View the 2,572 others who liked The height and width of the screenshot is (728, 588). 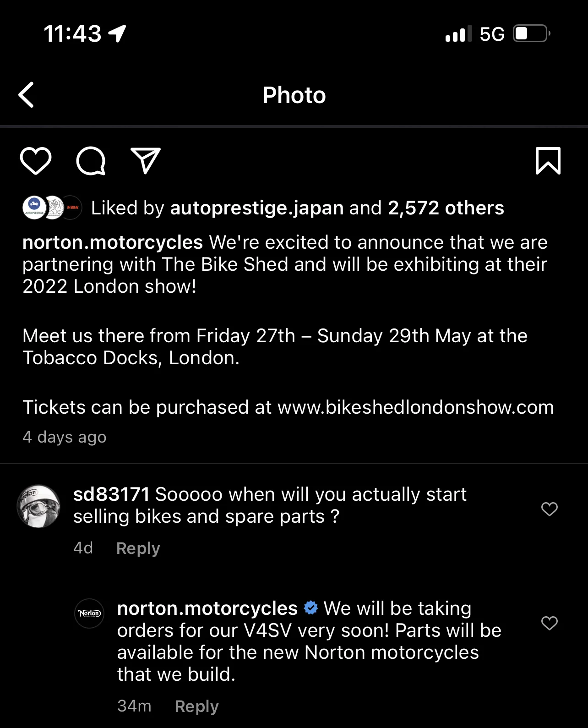click(x=446, y=208)
